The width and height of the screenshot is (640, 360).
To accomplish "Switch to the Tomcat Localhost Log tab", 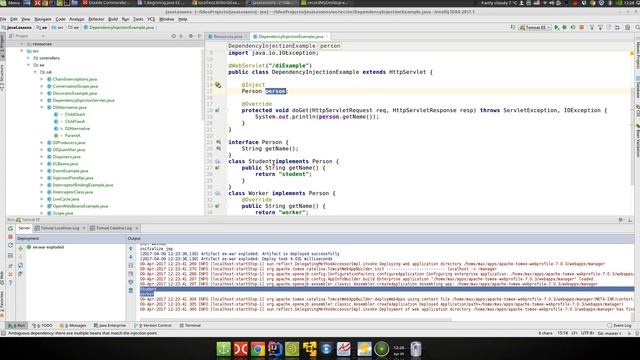I will [x=60, y=228].
